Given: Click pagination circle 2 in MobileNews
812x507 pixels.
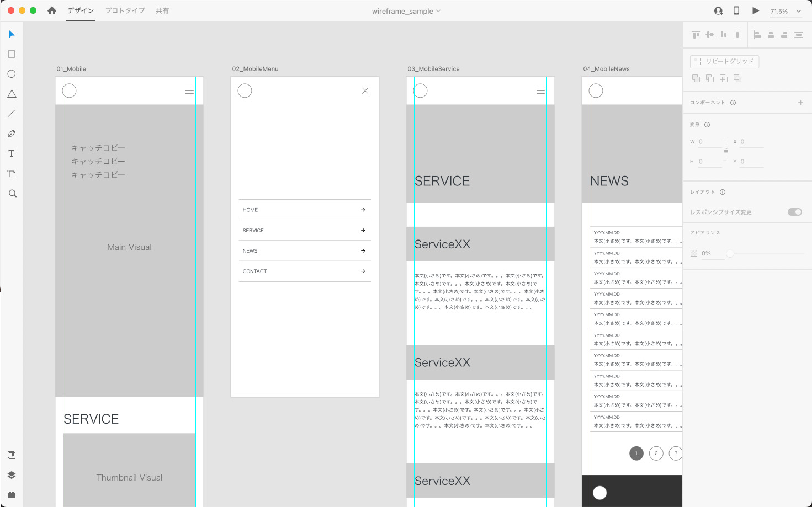Looking at the screenshot, I should coord(656,453).
